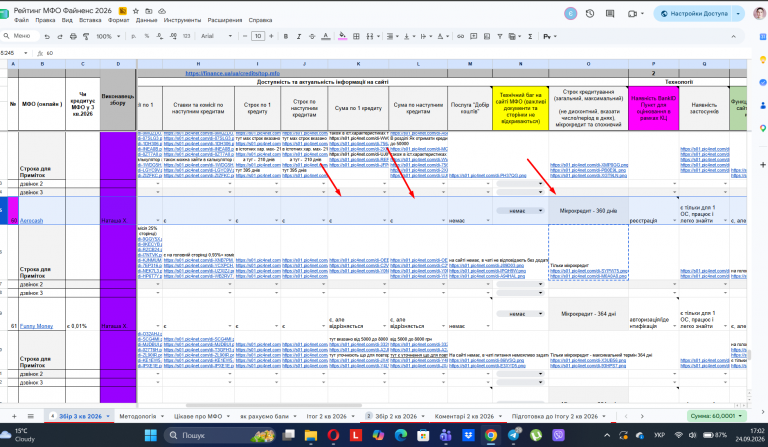Viewport: 768px width, 447px height.
Task: Open the Aerocash link in row 60
Action: point(31,221)
